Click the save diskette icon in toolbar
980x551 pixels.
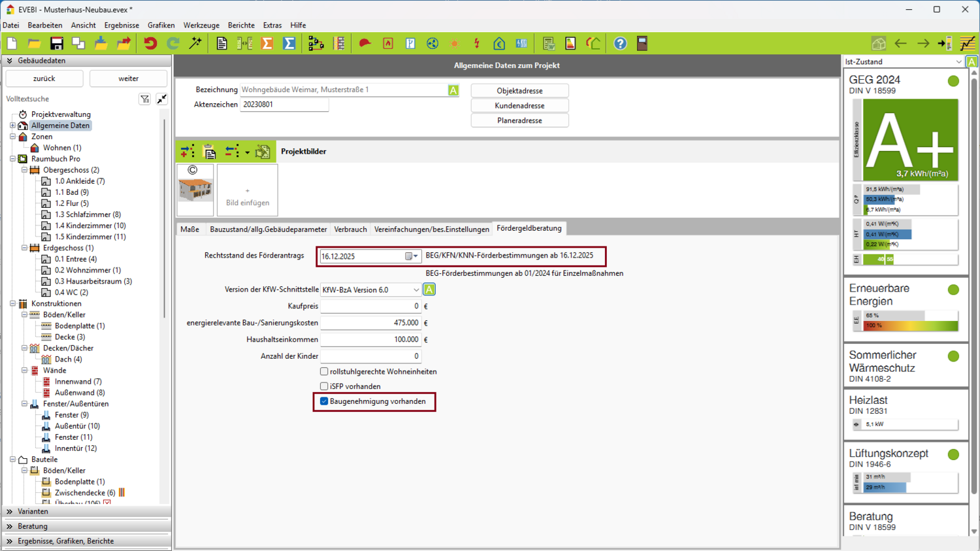(x=57, y=44)
